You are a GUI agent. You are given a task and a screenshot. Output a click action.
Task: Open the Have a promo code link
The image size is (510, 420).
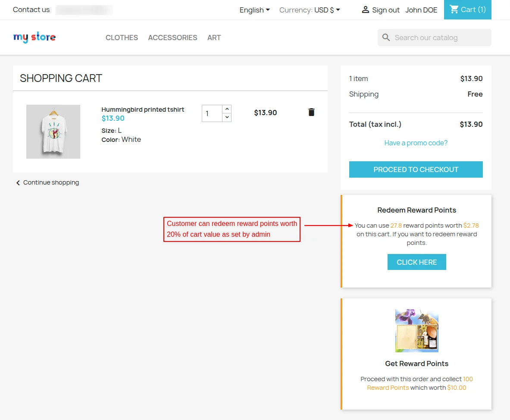tap(416, 143)
